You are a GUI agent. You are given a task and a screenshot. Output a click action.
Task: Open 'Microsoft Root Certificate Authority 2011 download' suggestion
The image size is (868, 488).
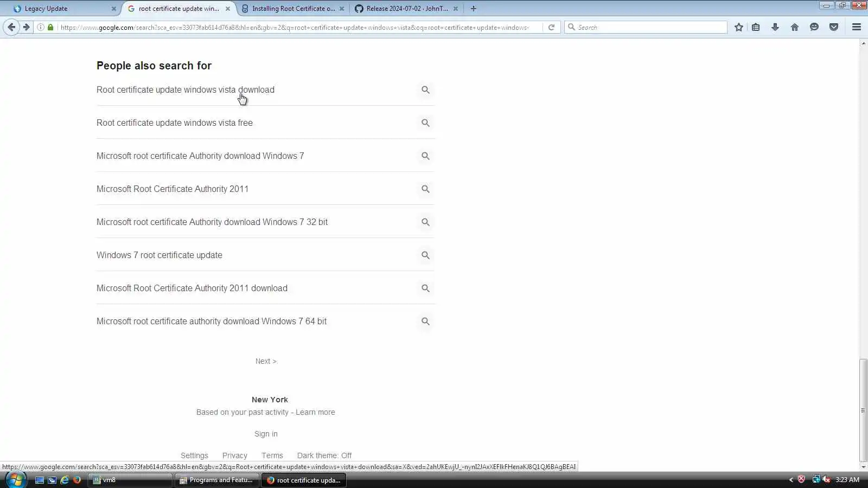(192, 288)
